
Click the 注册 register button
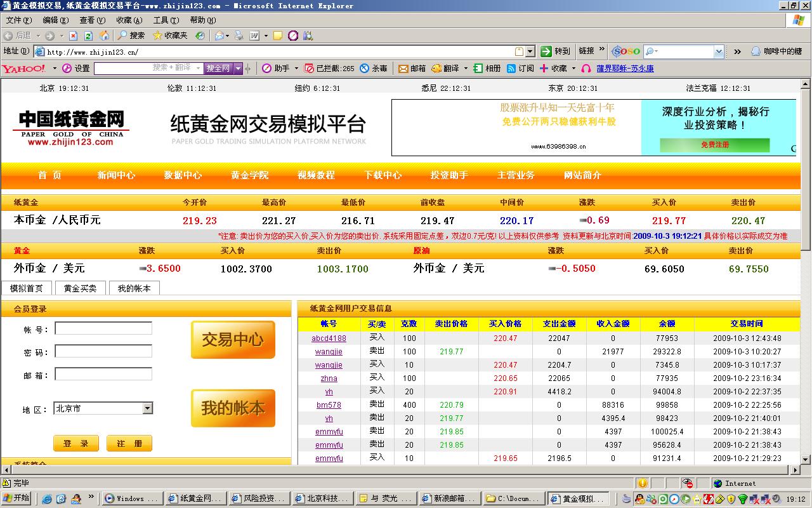tap(129, 443)
